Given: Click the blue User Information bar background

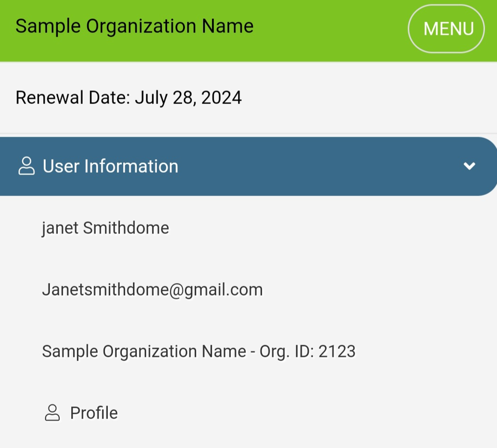Looking at the screenshot, I should (313, 166).
